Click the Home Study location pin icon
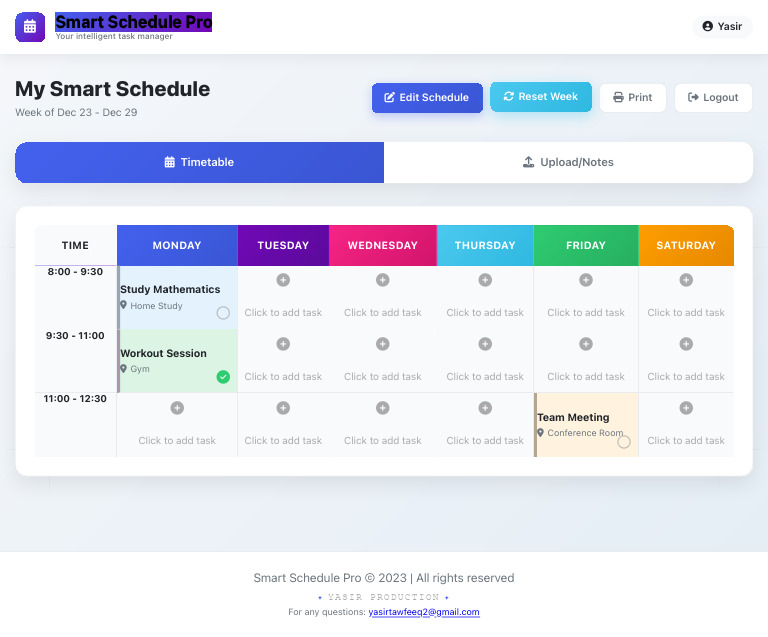This screenshot has width=768, height=637. (x=123, y=305)
